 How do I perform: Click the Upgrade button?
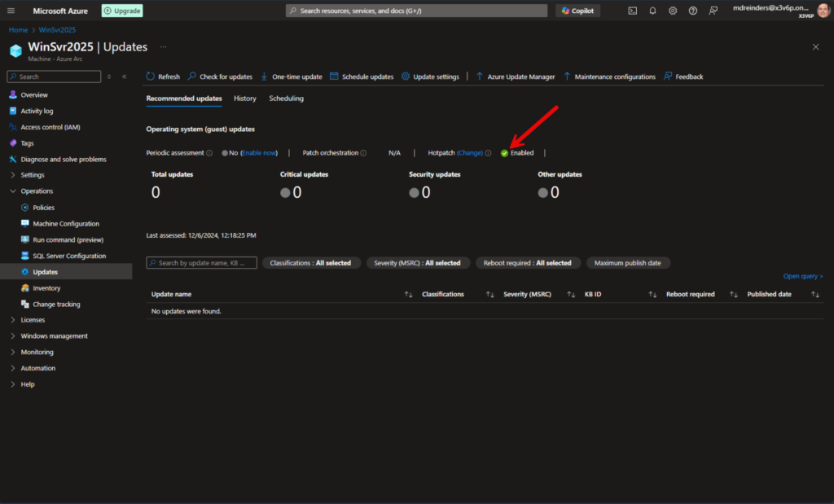[122, 11]
